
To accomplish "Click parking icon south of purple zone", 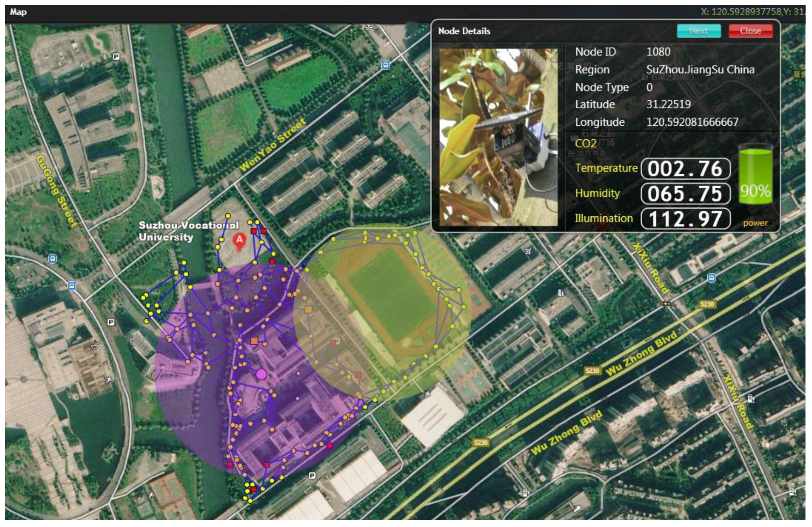I will tap(312, 476).
